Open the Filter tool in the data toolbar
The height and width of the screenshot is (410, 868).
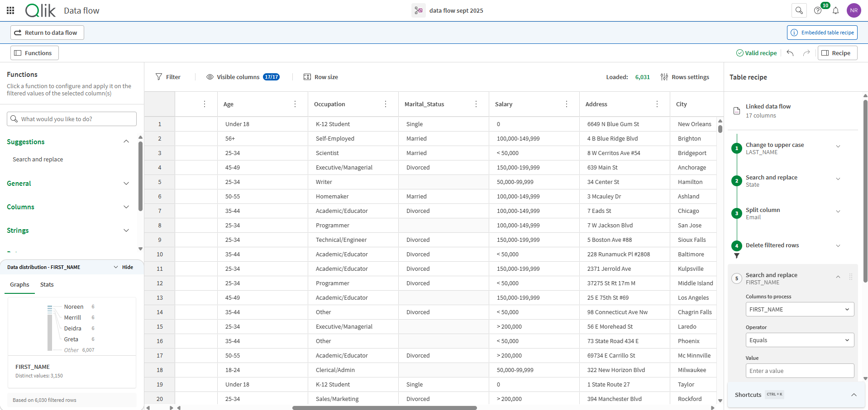tap(168, 77)
